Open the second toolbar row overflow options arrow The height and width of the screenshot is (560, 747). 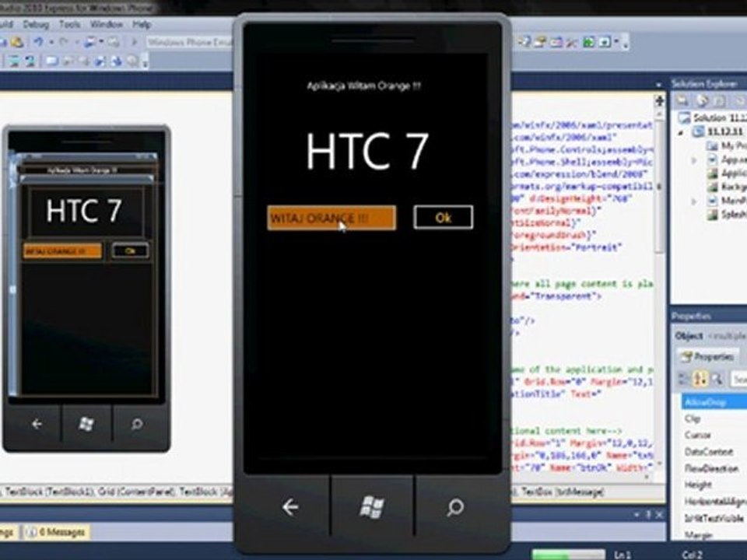tap(145, 62)
